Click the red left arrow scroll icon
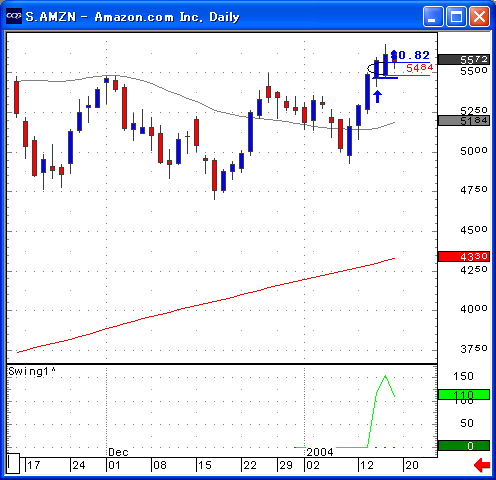 (482, 465)
